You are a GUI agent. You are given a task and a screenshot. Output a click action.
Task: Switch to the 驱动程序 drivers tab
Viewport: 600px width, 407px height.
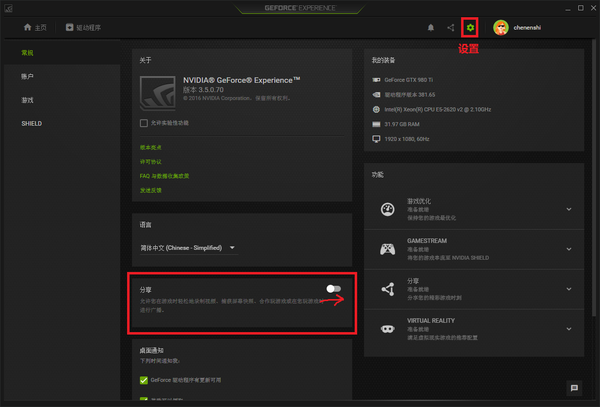click(83, 28)
